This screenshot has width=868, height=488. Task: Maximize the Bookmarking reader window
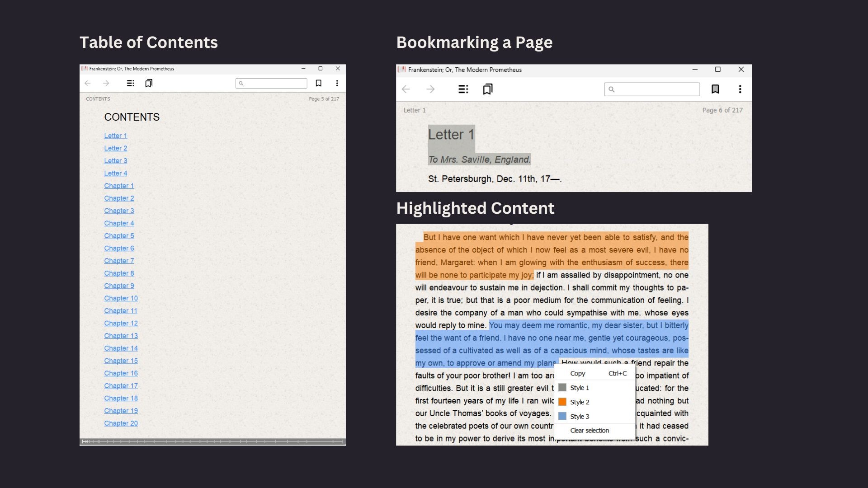[717, 70]
